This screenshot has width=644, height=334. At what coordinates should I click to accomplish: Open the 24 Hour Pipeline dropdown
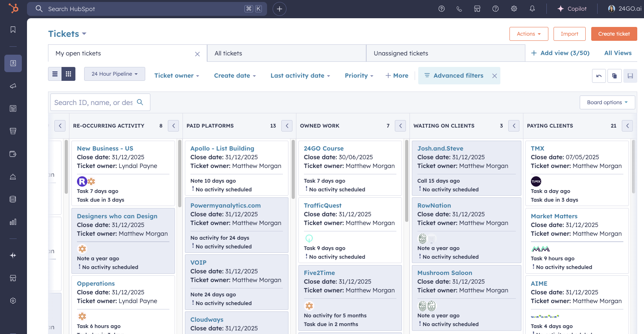click(115, 74)
